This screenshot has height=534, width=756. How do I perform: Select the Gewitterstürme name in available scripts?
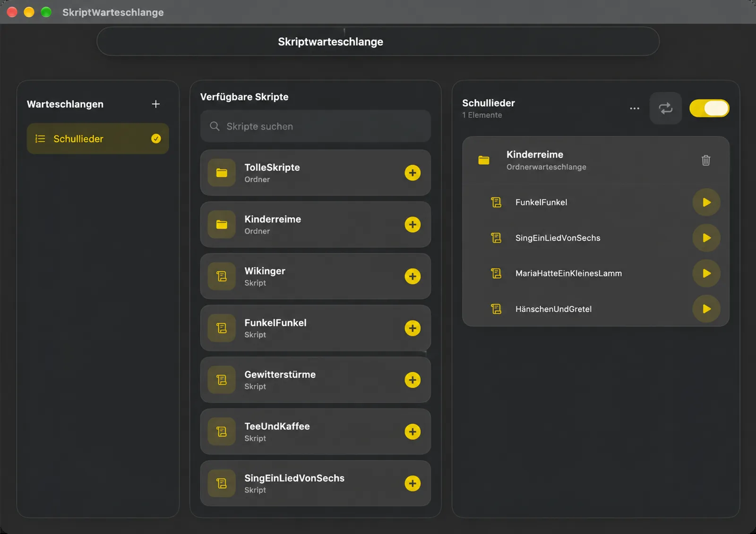pyautogui.click(x=280, y=374)
